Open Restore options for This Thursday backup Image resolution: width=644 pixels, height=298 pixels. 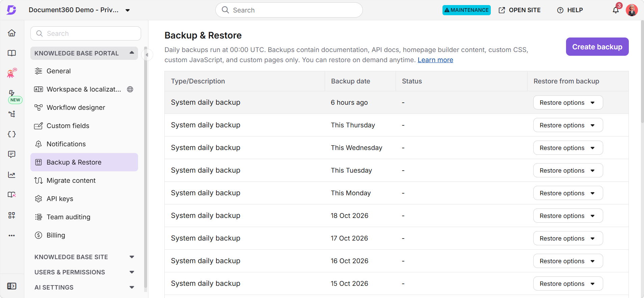tap(568, 125)
